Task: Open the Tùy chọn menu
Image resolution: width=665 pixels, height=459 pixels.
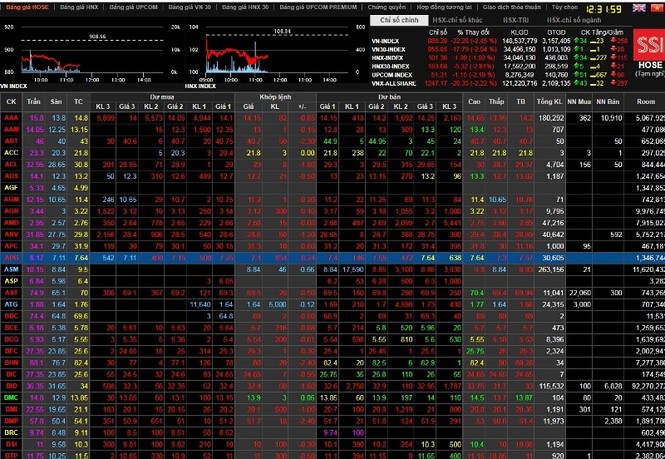Action: 564,8
